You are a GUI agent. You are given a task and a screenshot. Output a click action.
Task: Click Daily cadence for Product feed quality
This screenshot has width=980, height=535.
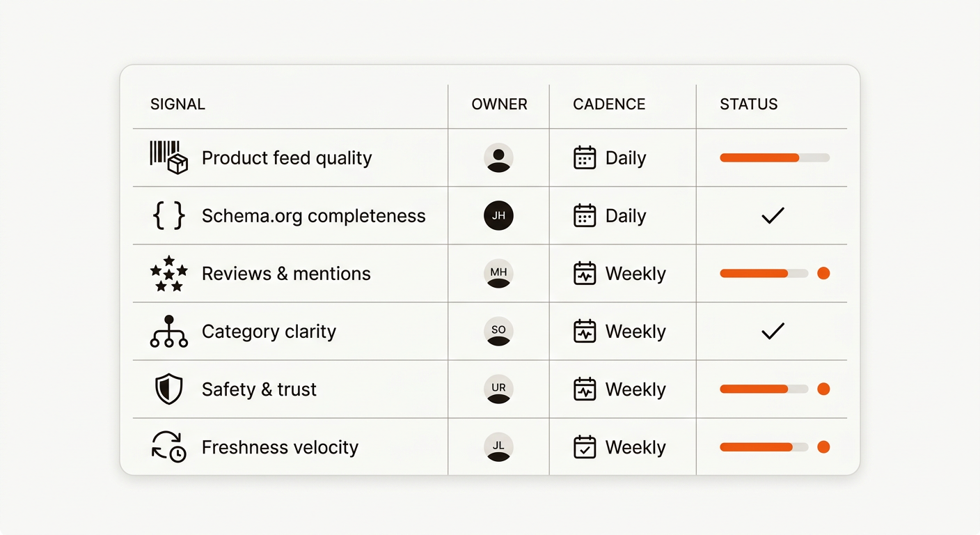[626, 158]
